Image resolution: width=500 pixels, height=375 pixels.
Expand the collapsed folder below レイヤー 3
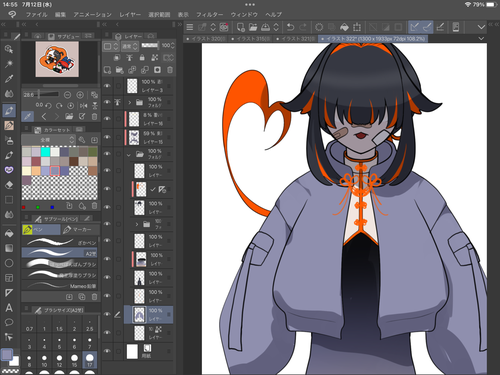(130, 102)
